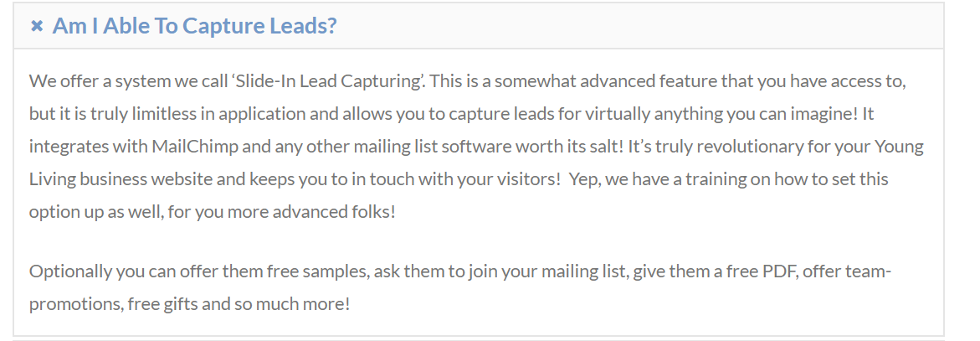The image size is (980, 341).
Task: Click the words "Young Living" in the text
Action: coord(898,147)
